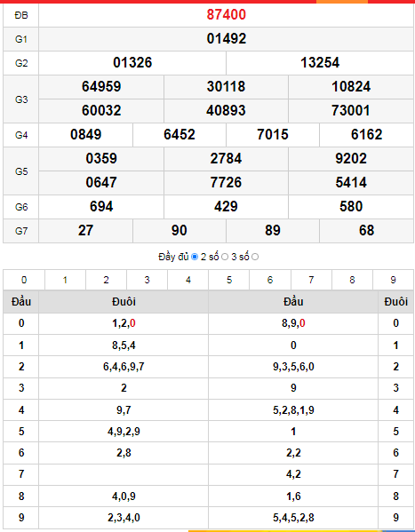
Task: Click the G6 row label
Action: 21,207
